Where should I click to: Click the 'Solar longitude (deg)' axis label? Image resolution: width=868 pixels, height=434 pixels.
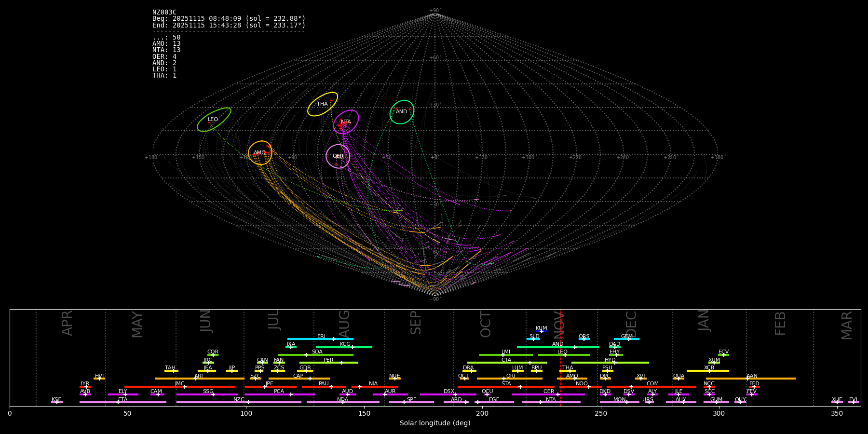[x=434, y=423]
